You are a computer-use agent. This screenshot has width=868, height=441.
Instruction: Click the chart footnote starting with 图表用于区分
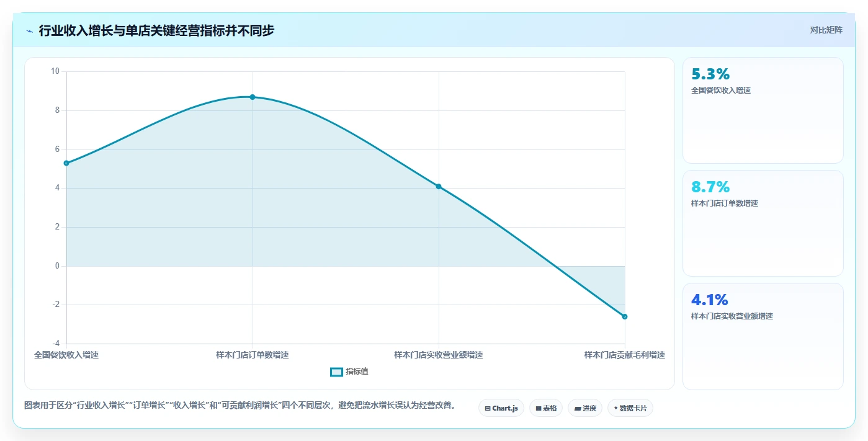(241, 406)
